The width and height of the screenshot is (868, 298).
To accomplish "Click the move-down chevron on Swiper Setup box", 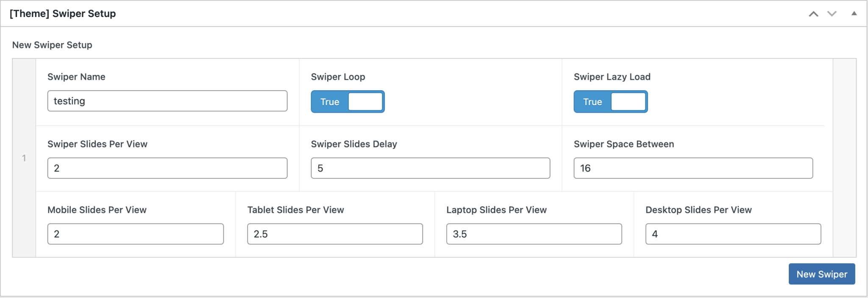I will coord(832,13).
